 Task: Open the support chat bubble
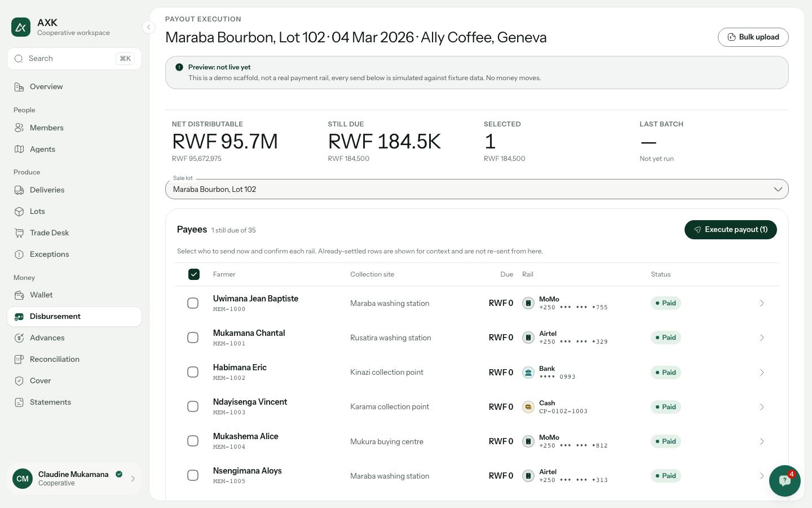(784, 480)
